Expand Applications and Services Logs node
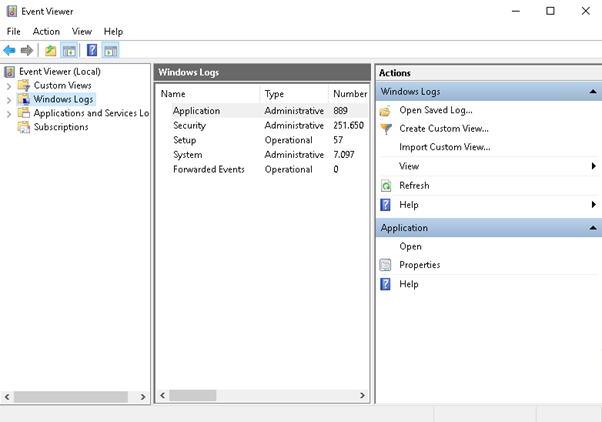602x422 pixels. (x=9, y=114)
